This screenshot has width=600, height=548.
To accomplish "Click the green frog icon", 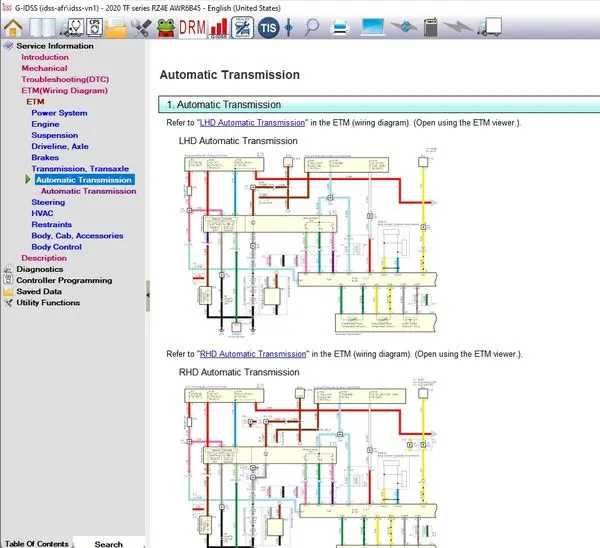I will [x=166, y=28].
